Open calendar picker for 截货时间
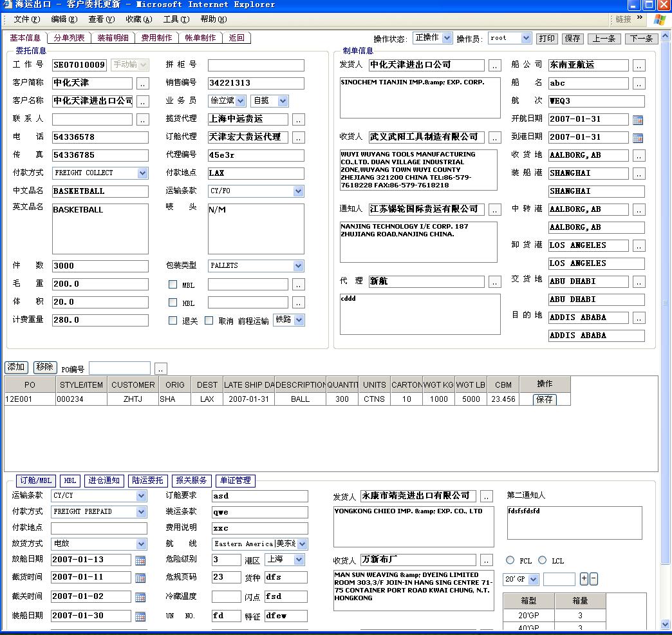Screen dimensions: 672x635 click(140, 578)
